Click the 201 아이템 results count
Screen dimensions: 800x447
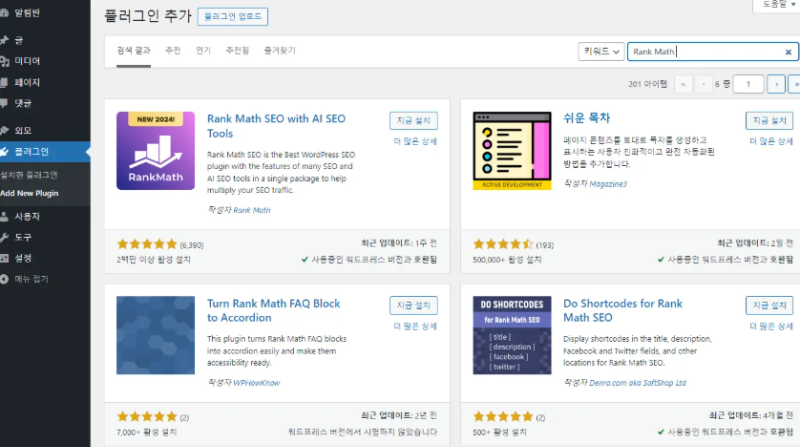pyautogui.click(x=647, y=84)
